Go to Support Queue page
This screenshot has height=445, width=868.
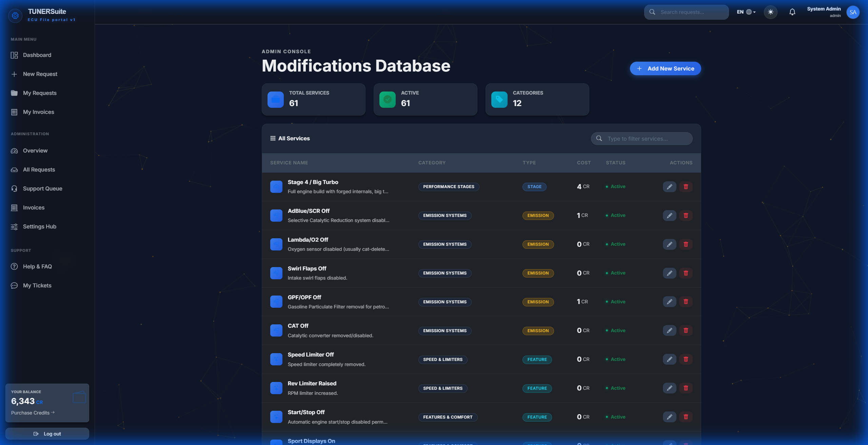42,188
